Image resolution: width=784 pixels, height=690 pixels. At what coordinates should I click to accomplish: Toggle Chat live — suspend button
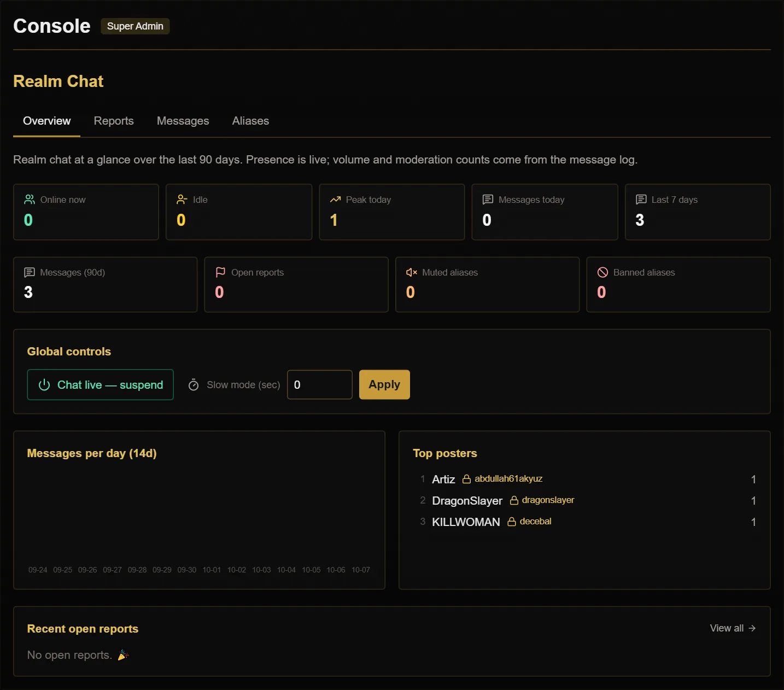(x=101, y=385)
